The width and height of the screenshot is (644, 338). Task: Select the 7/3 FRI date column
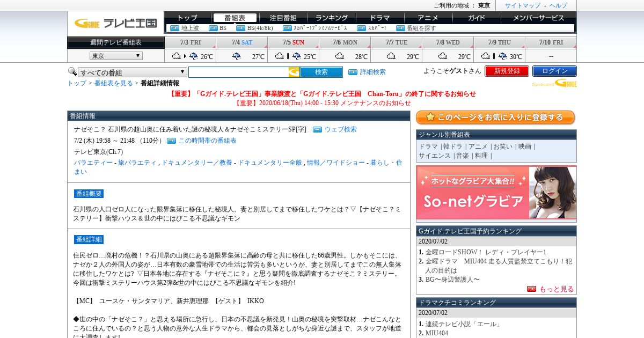tap(191, 42)
